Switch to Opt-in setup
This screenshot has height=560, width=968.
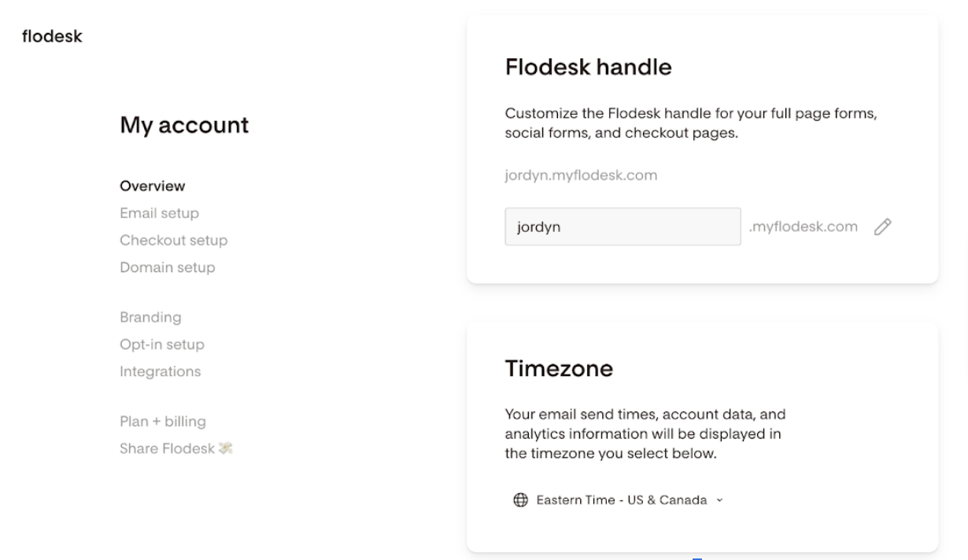point(161,344)
